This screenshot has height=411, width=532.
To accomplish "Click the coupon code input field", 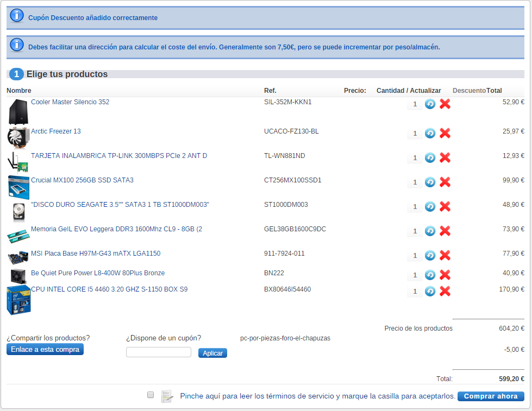I will pyautogui.click(x=159, y=352).
